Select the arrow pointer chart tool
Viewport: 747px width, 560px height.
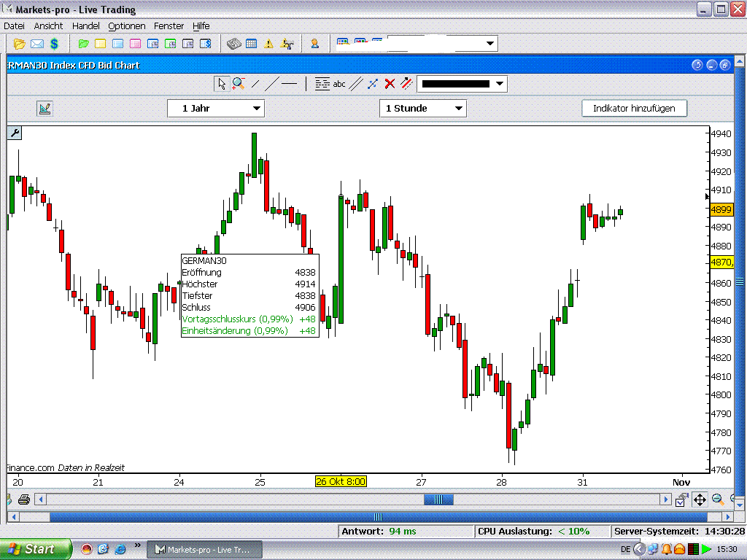point(222,85)
